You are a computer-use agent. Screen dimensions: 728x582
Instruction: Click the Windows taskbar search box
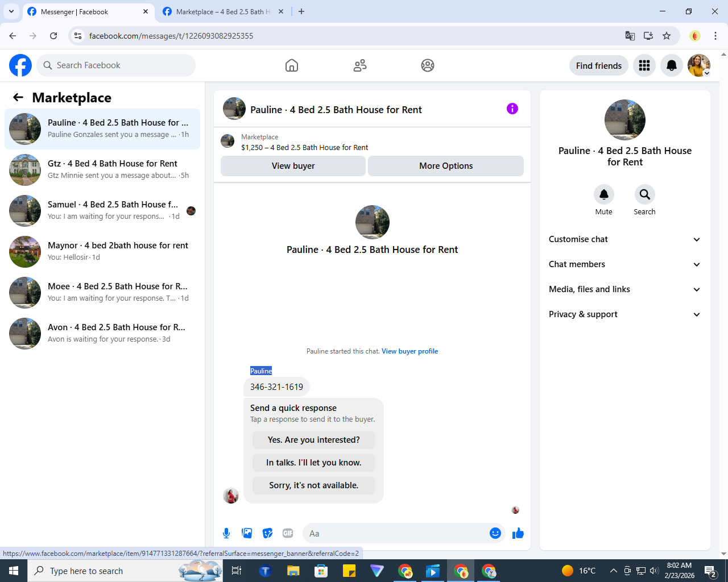(125, 571)
